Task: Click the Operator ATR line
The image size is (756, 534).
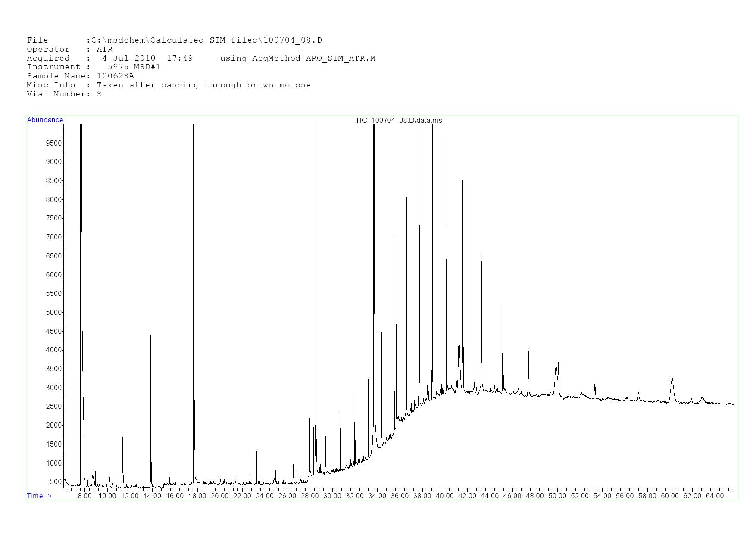Action: point(69,50)
